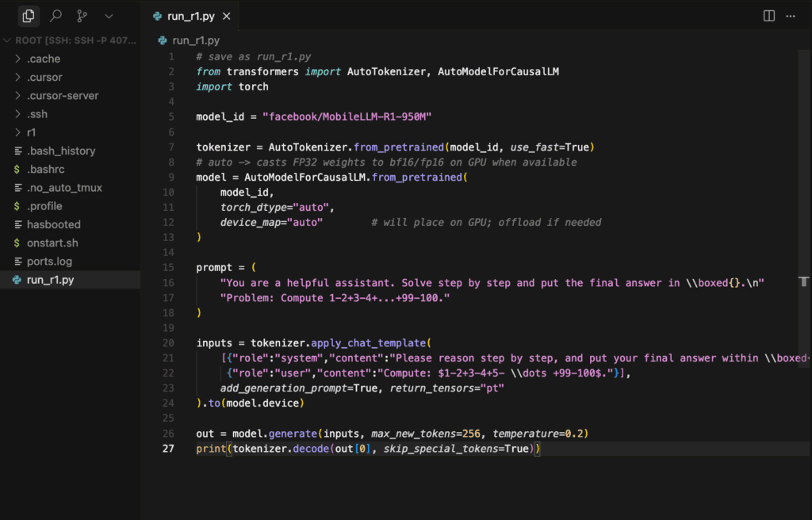Click the string "facebook/MobileLLM-R1-950M"
812x520 pixels.
pyautogui.click(x=347, y=117)
